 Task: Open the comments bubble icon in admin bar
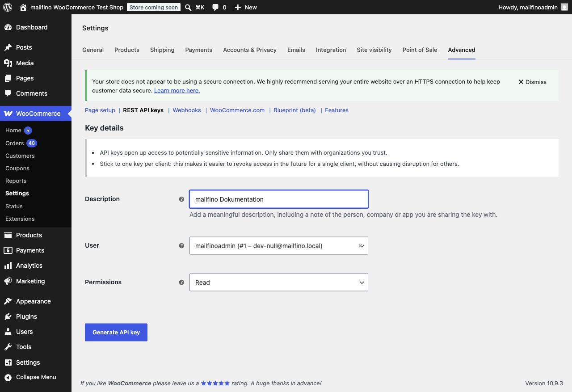215,8
